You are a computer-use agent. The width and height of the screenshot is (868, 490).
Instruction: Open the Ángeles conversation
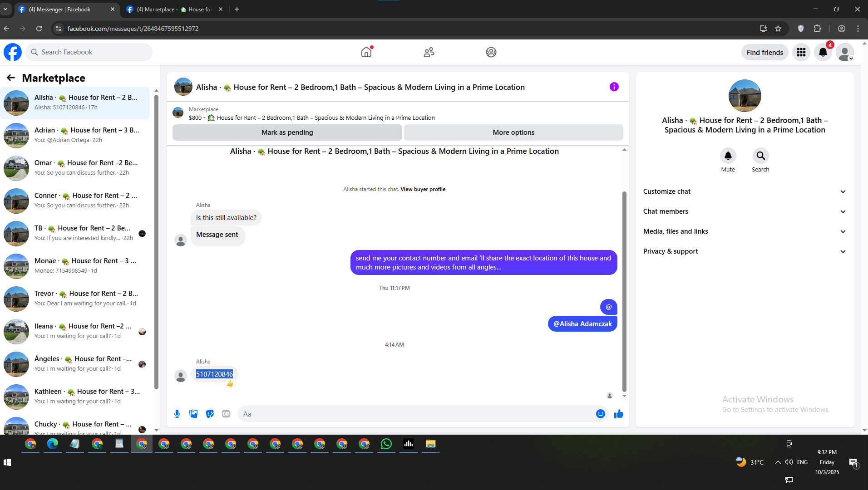coord(75,364)
